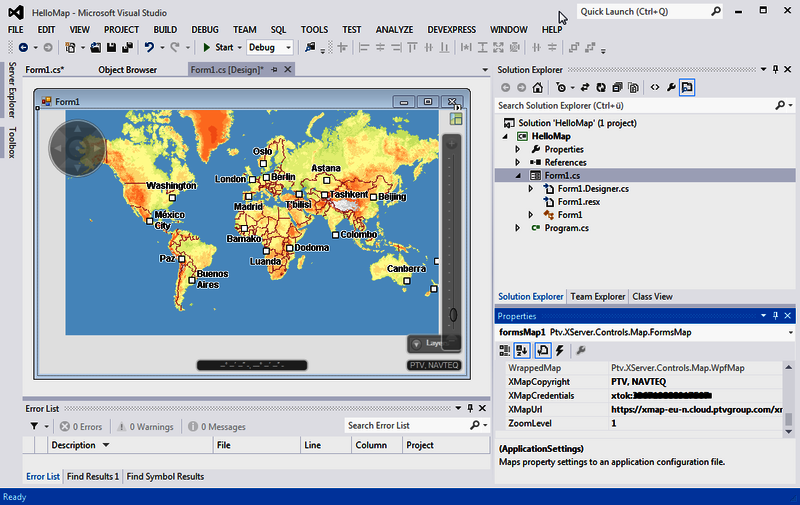Switch to the Find Symbol Results tab
Image resolution: width=800 pixels, height=505 pixels.
click(x=165, y=476)
